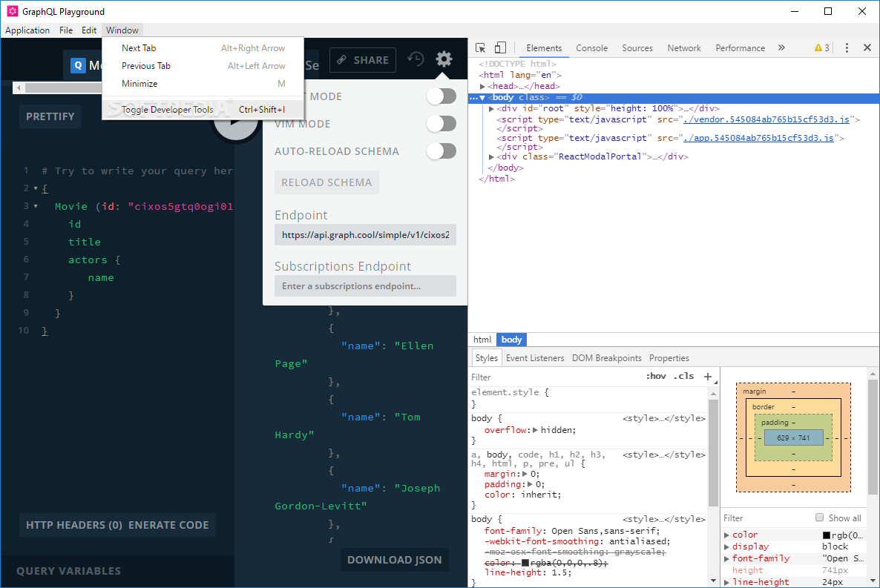The width and height of the screenshot is (880, 588).
Task: Choose Previous Tab menu entry
Action: pyautogui.click(x=203, y=66)
